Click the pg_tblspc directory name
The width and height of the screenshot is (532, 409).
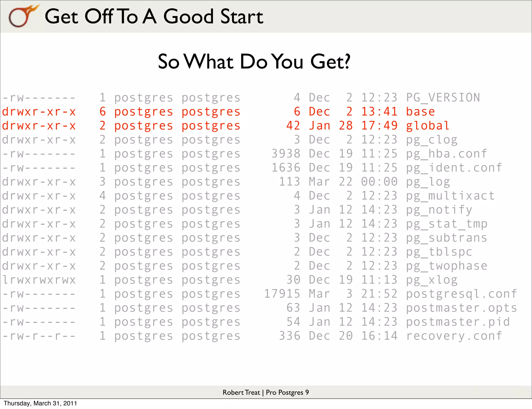pyautogui.click(x=439, y=252)
